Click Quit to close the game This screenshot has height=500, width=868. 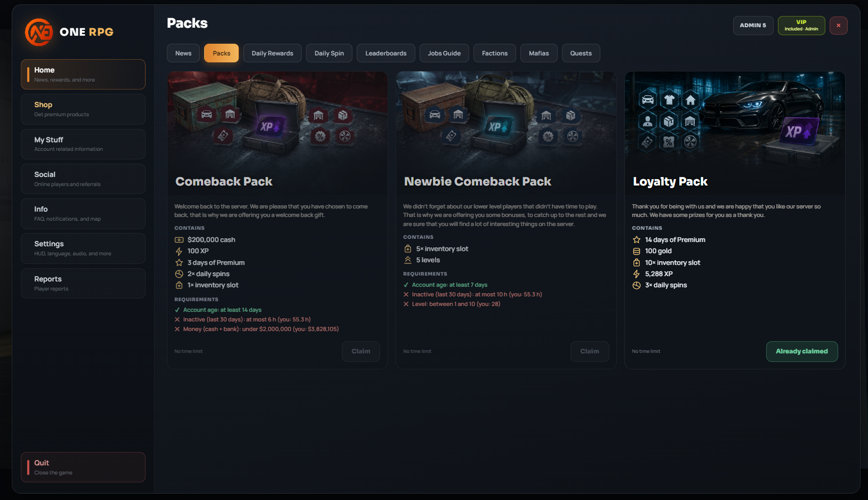83,467
